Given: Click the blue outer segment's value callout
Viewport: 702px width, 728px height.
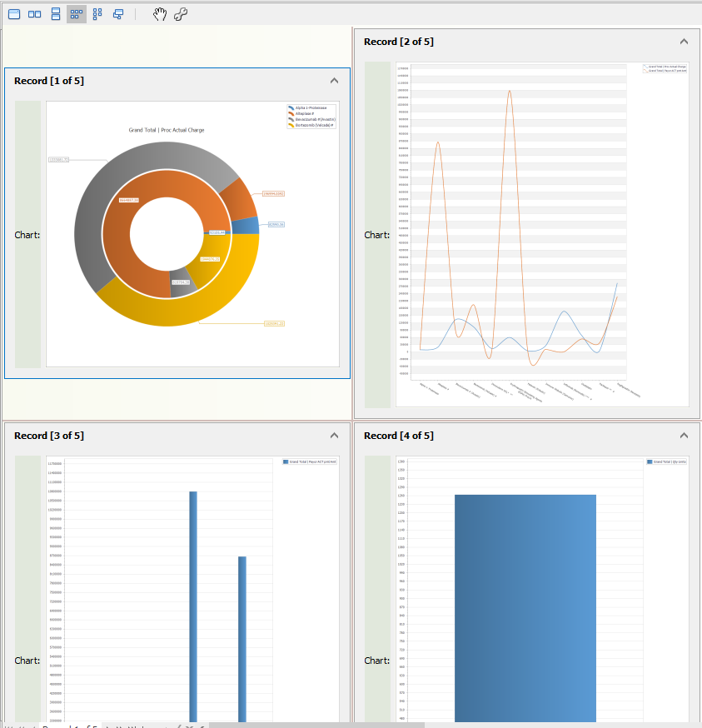Looking at the screenshot, I should tap(276, 225).
